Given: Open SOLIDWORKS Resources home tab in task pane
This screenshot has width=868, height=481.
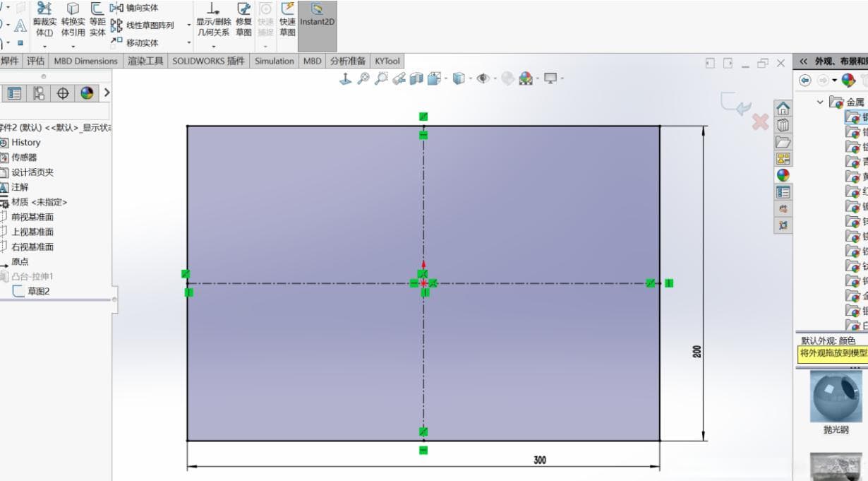Looking at the screenshot, I should (783, 109).
